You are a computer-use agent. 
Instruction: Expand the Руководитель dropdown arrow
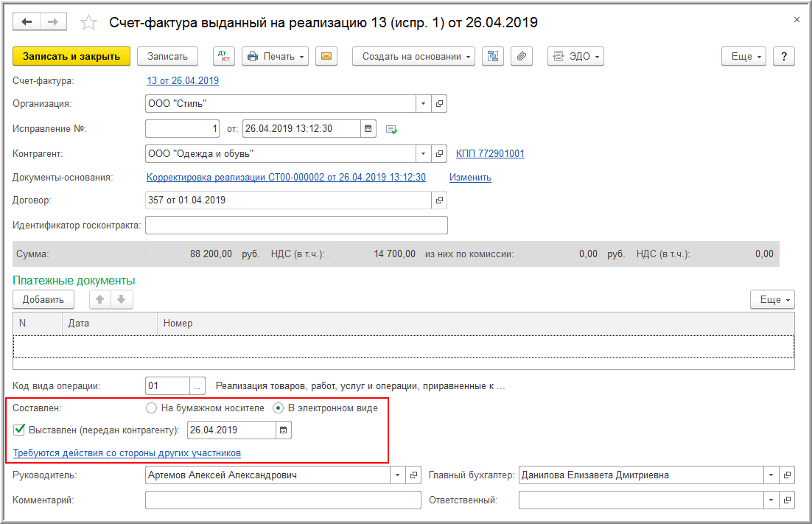[x=399, y=475]
